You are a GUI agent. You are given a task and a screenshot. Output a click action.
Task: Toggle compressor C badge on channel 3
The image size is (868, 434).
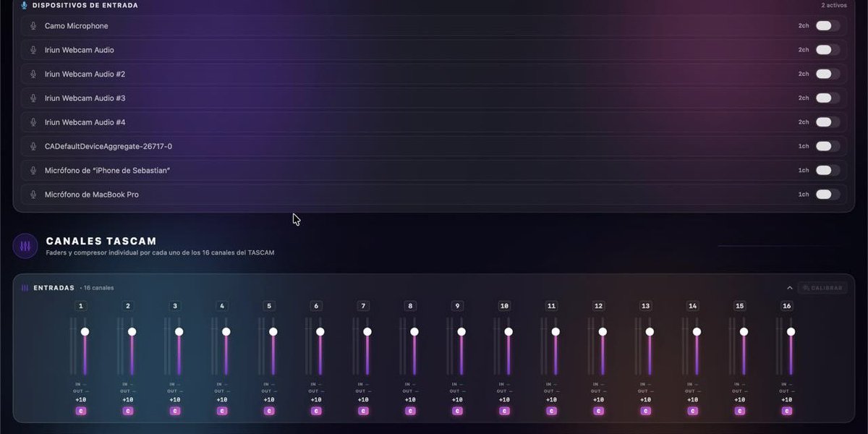(175, 411)
